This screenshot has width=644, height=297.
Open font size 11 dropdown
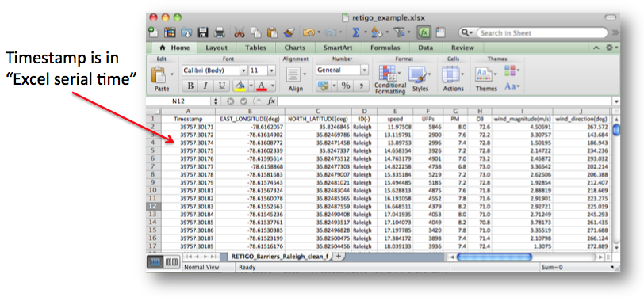271,70
